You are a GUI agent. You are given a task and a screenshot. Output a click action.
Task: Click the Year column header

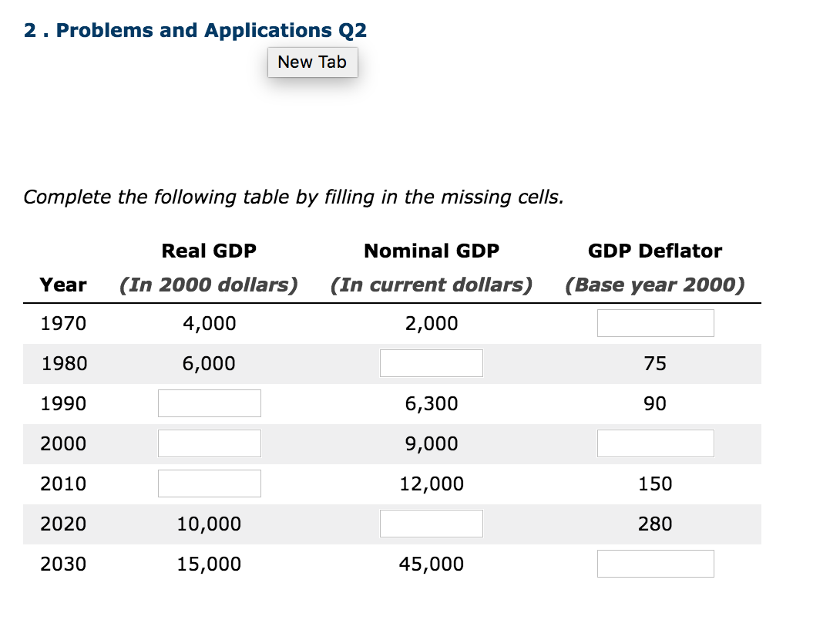click(x=63, y=285)
